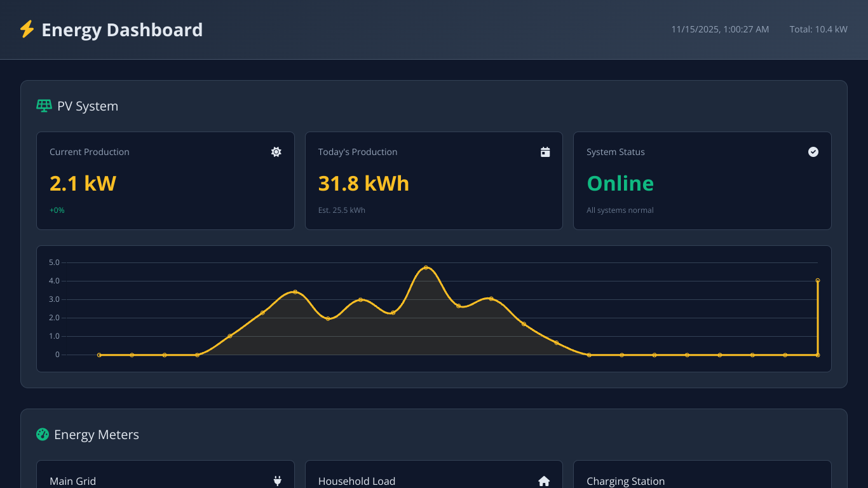Viewport: 868px width, 488px height.
Task: Open the gear icon on Current Production card
Action: 276,152
